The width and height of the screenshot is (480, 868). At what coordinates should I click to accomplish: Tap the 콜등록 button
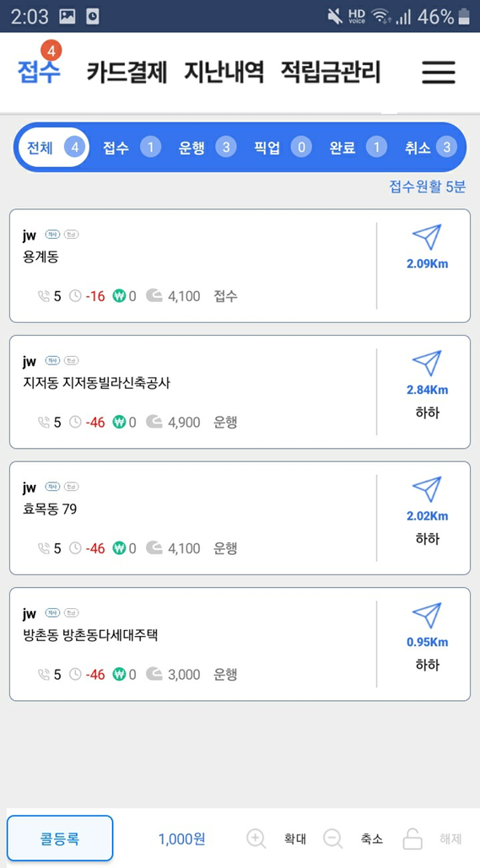click(x=60, y=838)
